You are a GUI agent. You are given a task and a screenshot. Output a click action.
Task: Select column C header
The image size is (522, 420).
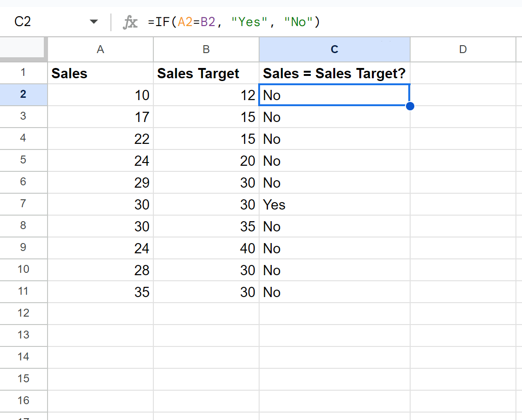click(x=335, y=49)
